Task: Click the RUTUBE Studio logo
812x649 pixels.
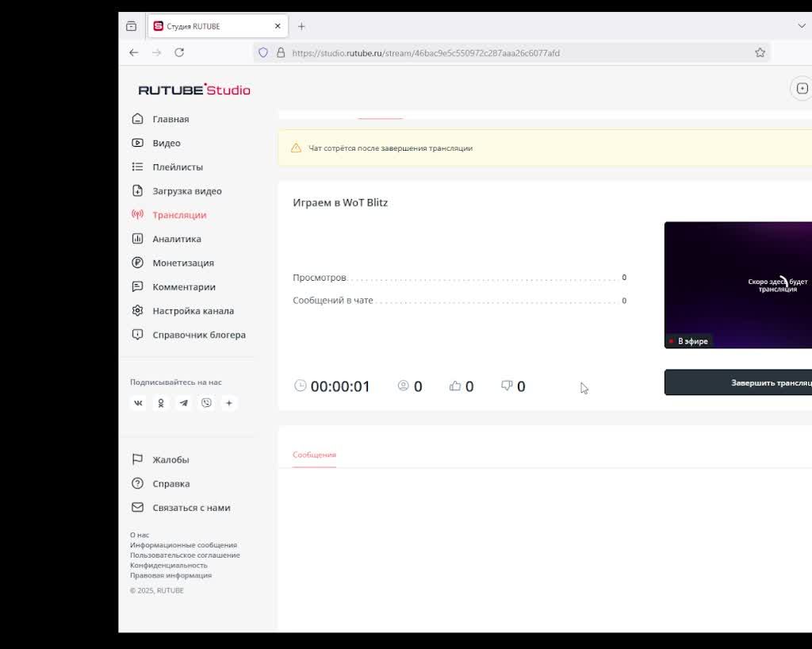Action: pyautogui.click(x=194, y=90)
